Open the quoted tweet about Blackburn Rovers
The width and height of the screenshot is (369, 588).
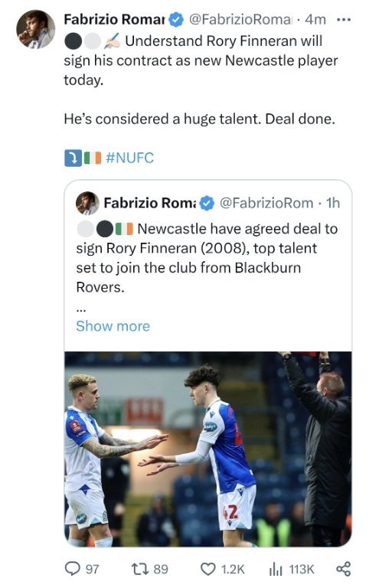(x=208, y=258)
